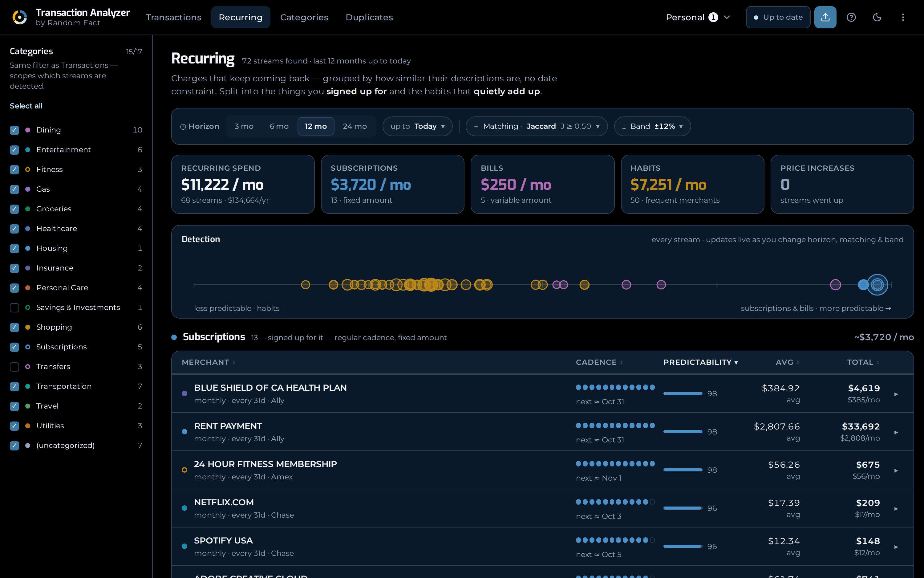Switch to the Transactions tab
Image resolution: width=924 pixels, height=578 pixels.
point(173,17)
